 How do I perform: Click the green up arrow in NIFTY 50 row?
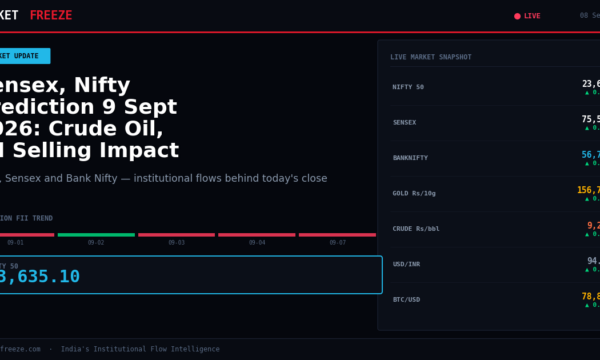coord(587,93)
